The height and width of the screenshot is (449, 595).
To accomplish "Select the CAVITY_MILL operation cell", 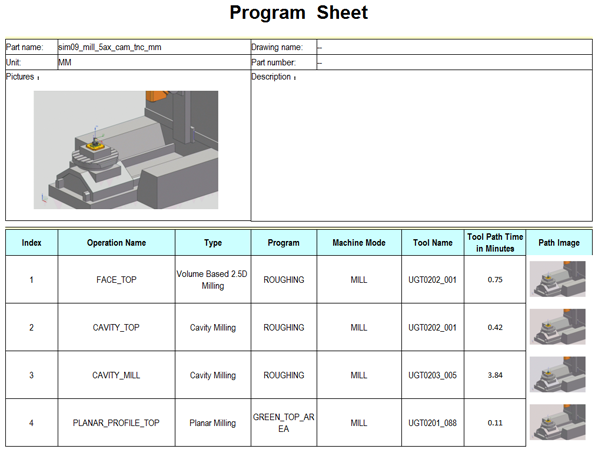I will pyautogui.click(x=116, y=375).
